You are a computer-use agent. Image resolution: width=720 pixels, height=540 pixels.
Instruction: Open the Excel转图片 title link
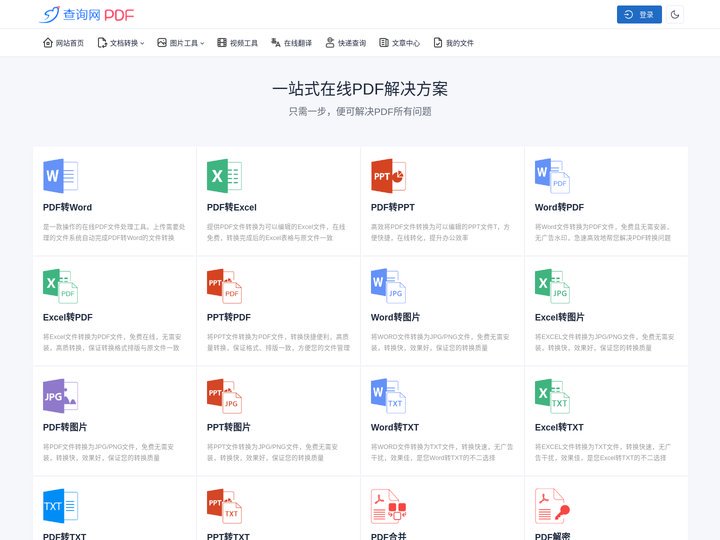pos(559,317)
